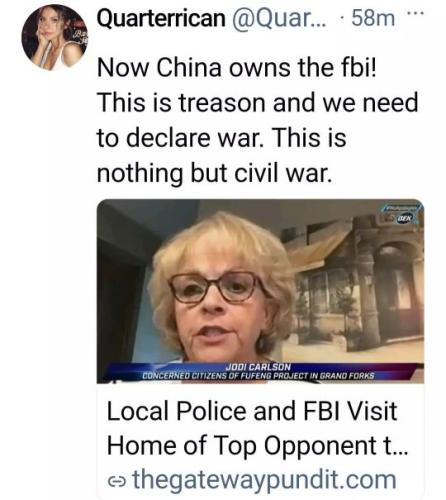
Task: Open the Quarterrican display name
Action: pos(161,18)
